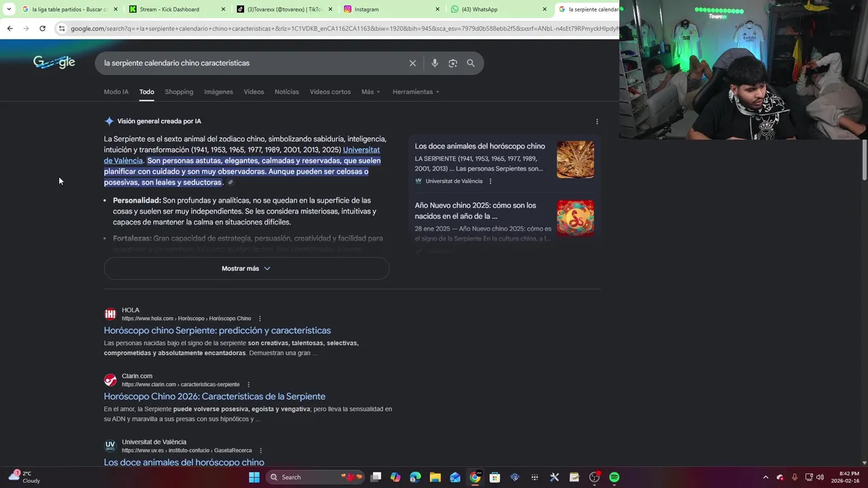The height and width of the screenshot is (488, 868).
Task: Click the magnifier search submit icon
Action: (x=471, y=63)
